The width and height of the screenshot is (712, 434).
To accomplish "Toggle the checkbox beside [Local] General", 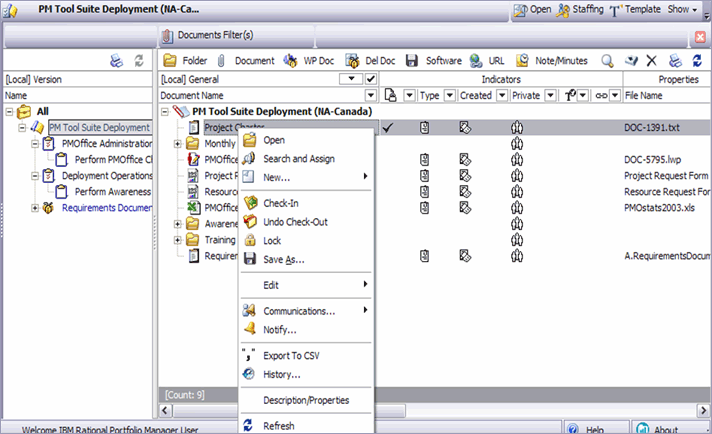I will (x=371, y=79).
